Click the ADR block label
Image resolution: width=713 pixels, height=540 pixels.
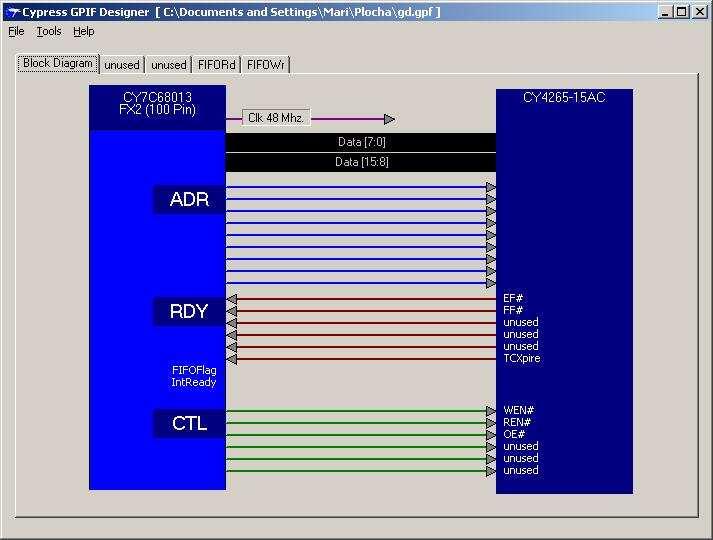point(189,200)
